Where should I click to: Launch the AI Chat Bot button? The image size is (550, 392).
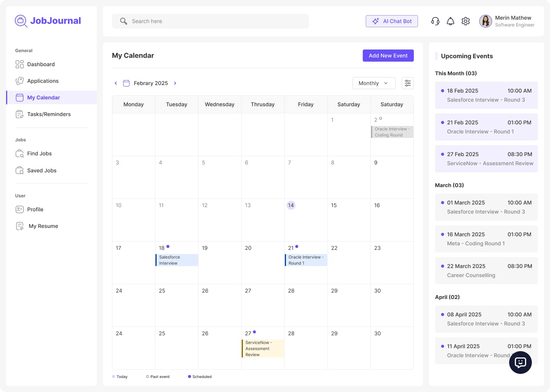[392, 21]
